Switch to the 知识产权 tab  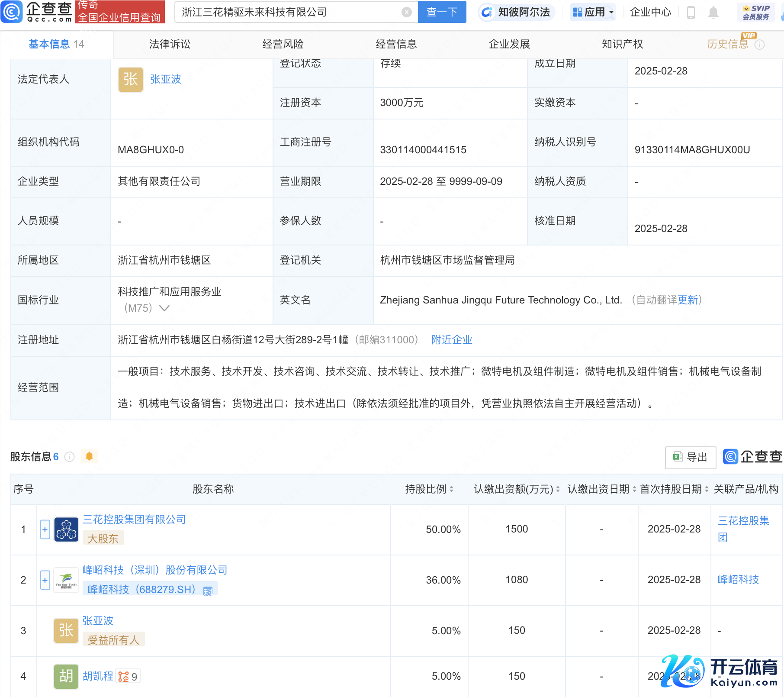pos(622,44)
